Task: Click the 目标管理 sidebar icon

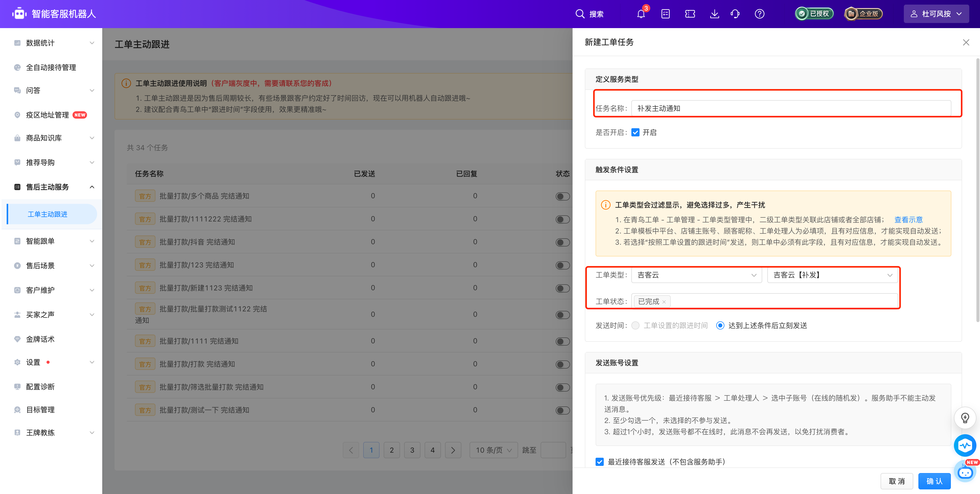Action: 17,409
